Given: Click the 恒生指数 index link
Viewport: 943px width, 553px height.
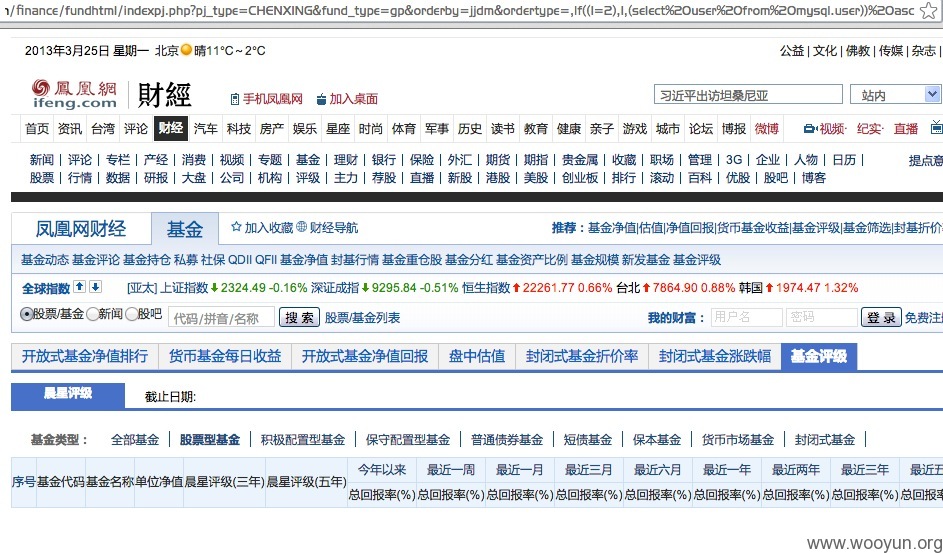Looking at the screenshot, I should (x=487, y=288).
